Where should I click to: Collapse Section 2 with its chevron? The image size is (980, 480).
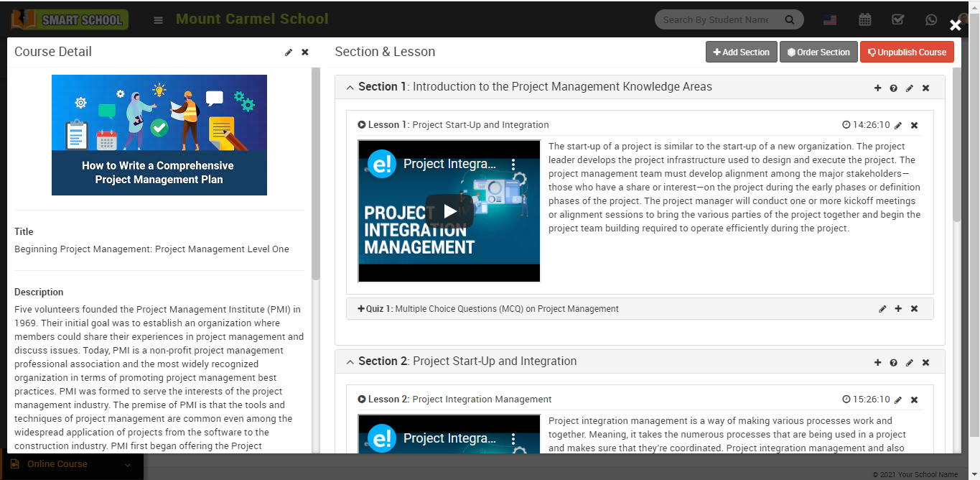350,361
